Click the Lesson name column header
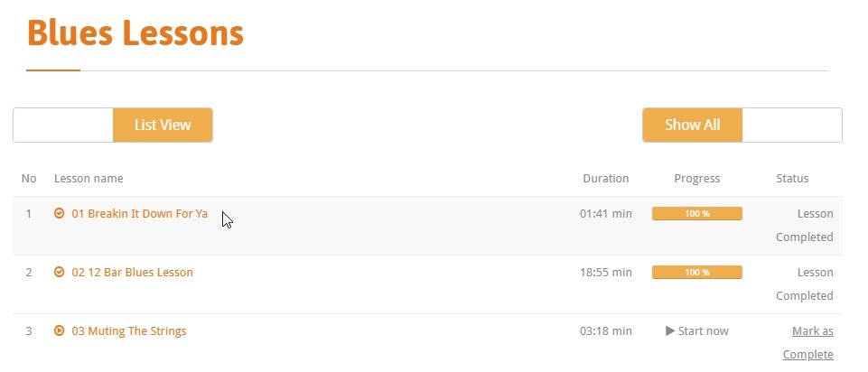 pos(89,179)
